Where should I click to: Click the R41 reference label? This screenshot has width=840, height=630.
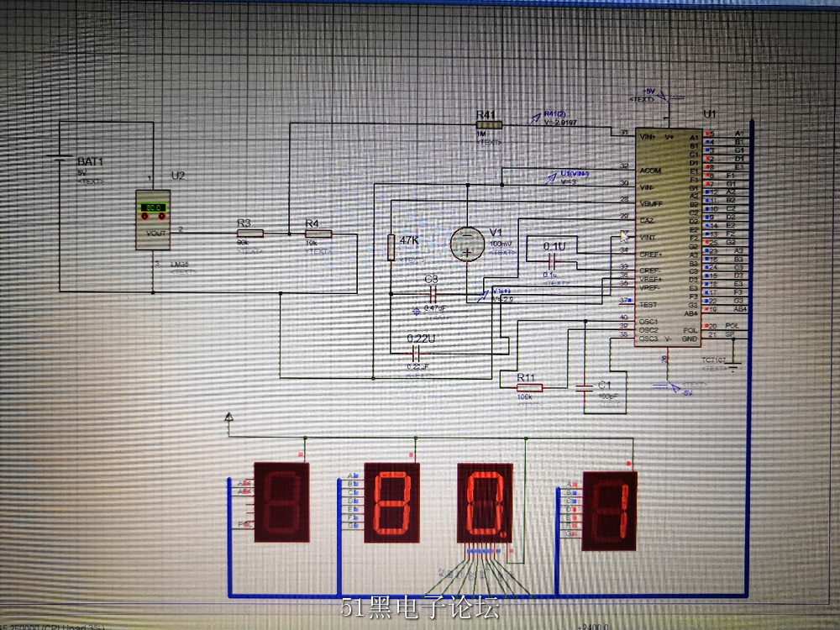(486, 114)
